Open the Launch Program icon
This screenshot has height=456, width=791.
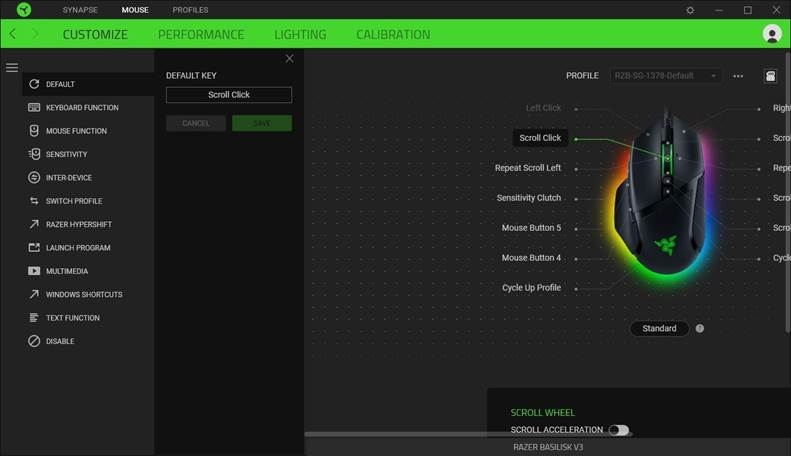(34, 248)
